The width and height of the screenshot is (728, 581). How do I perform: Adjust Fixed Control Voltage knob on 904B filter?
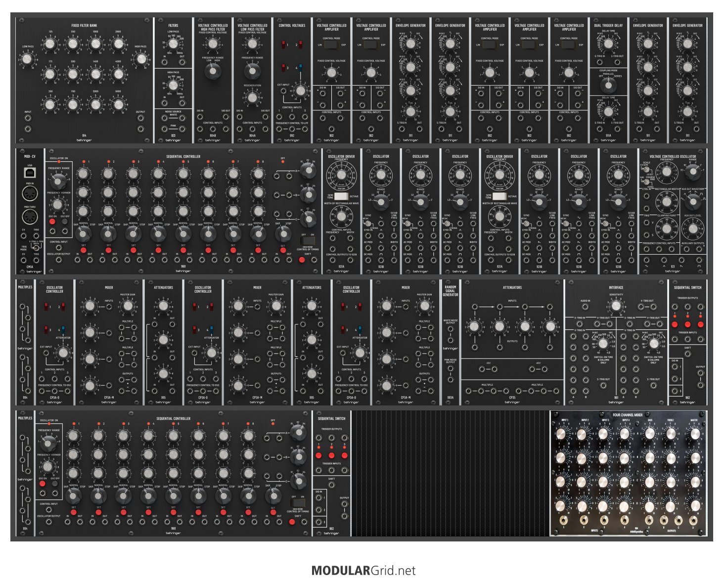213,44
